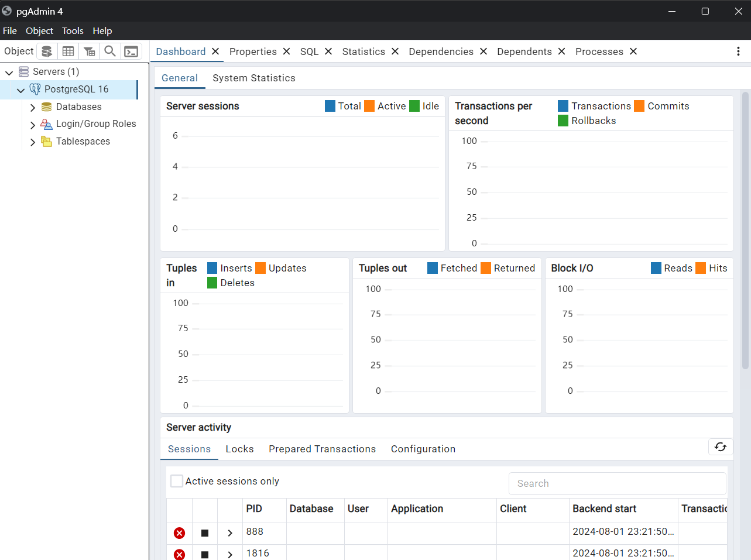Switch to the SQL tab

(x=309, y=51)
